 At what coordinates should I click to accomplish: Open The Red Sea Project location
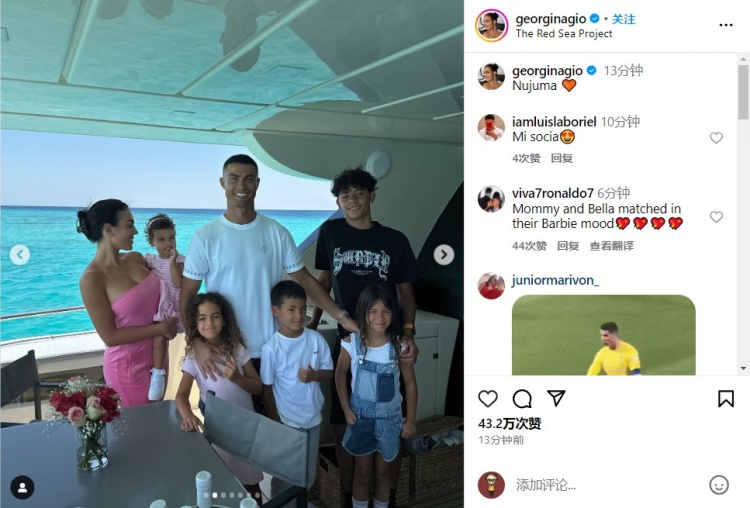point(564,33)
